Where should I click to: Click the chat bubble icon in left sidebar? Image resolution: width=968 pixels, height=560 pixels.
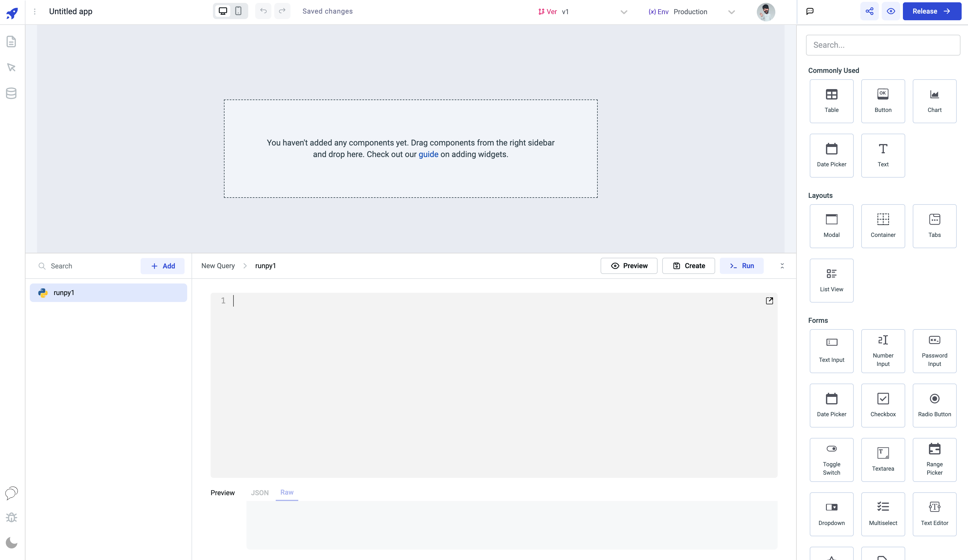coord(11,493)
